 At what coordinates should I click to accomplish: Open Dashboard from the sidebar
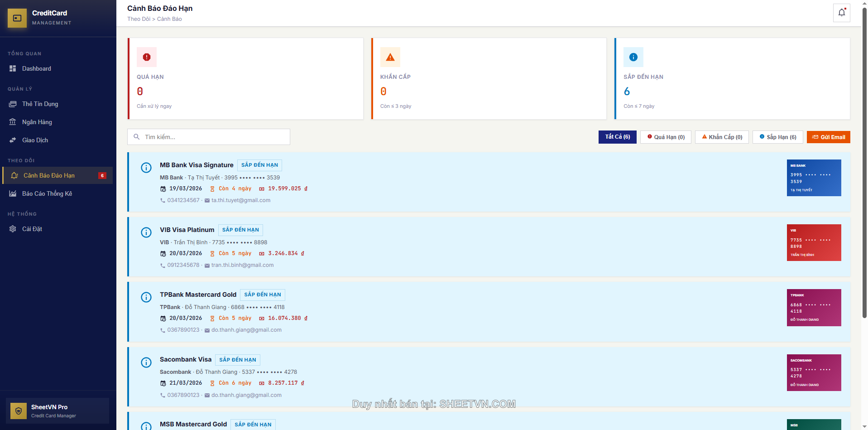coord(36,68)
